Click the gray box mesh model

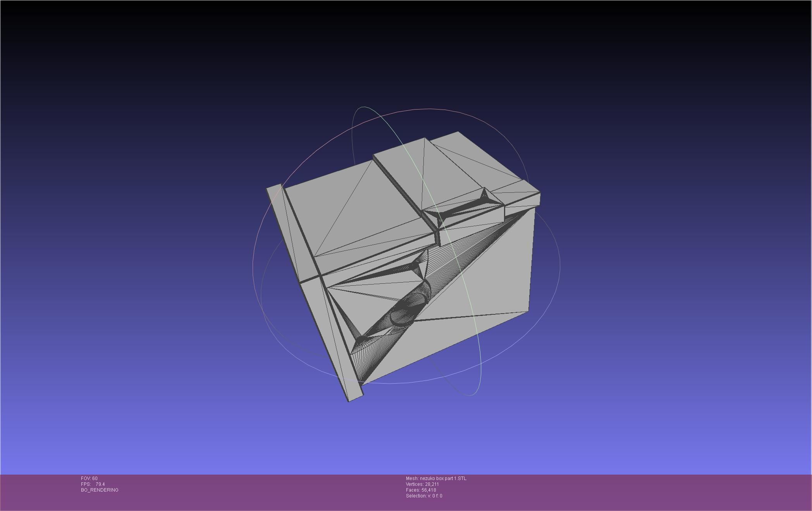[x=403, y=266]
